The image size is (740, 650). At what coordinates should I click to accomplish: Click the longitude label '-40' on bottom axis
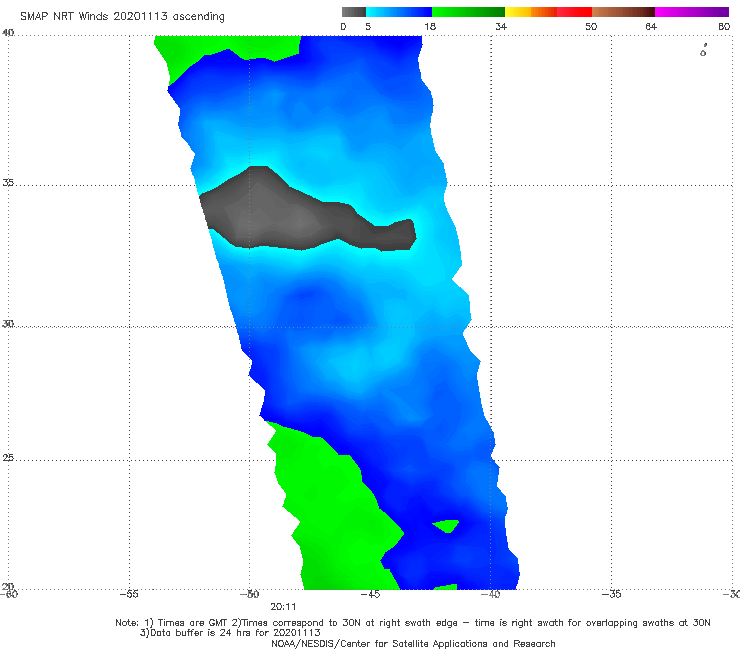click(x=491, y=594)
